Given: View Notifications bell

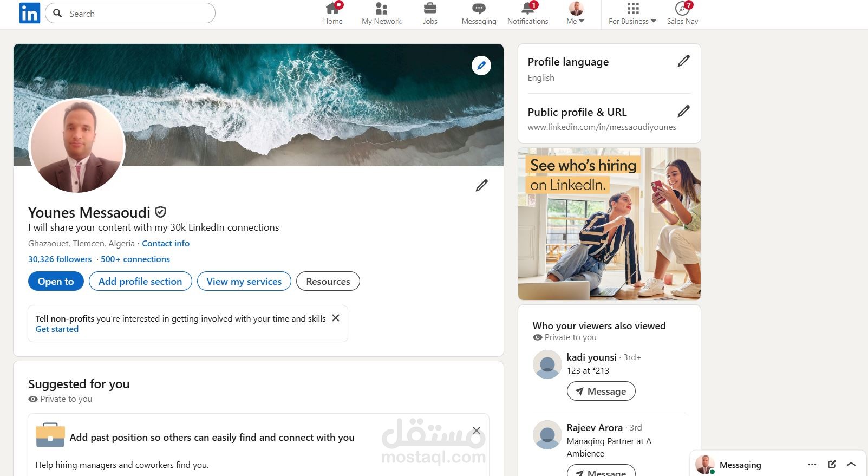Looking at the screenshot, I should (527, 14).
